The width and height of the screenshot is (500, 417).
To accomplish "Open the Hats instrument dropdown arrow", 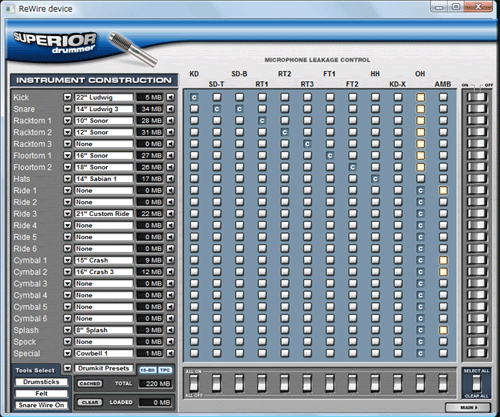I will (x=67, y=179).
